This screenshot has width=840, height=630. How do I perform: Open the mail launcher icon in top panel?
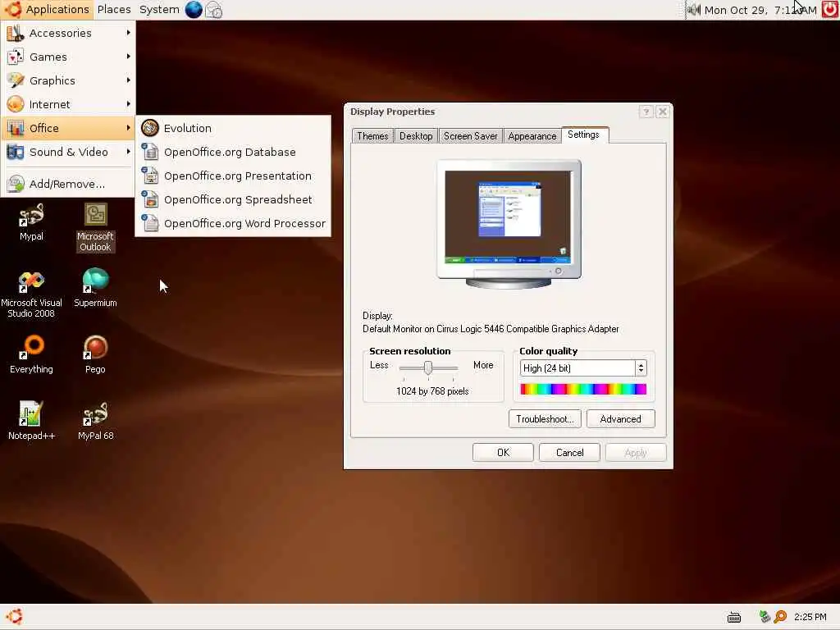coord(214,10)
